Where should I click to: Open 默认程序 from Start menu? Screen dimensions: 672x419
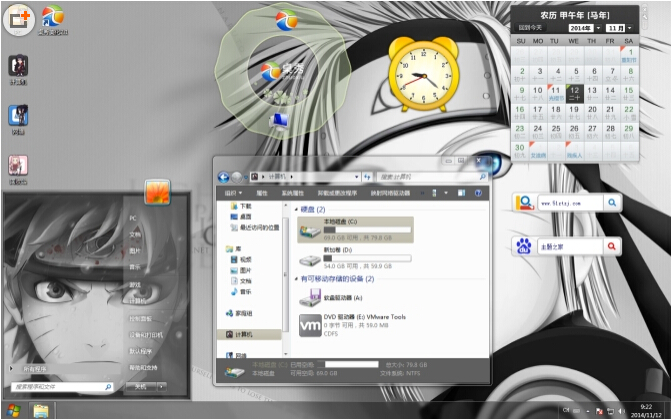click(141, 351)
